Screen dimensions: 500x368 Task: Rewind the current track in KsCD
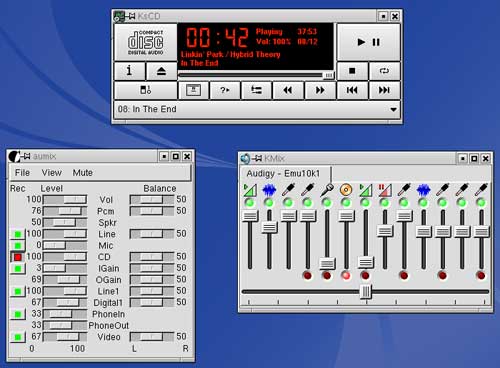point(288,90)
